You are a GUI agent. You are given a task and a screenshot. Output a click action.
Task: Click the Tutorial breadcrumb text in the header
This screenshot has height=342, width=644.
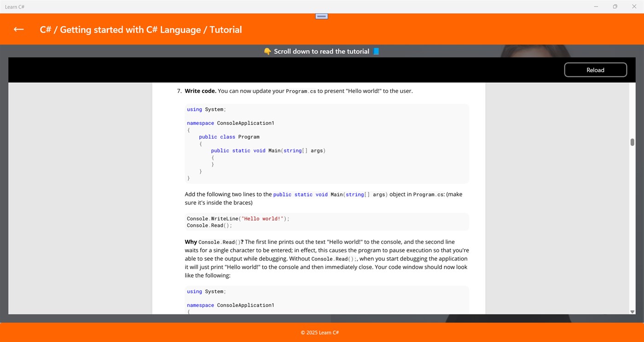pyautogui.click(x=225, y=29)
